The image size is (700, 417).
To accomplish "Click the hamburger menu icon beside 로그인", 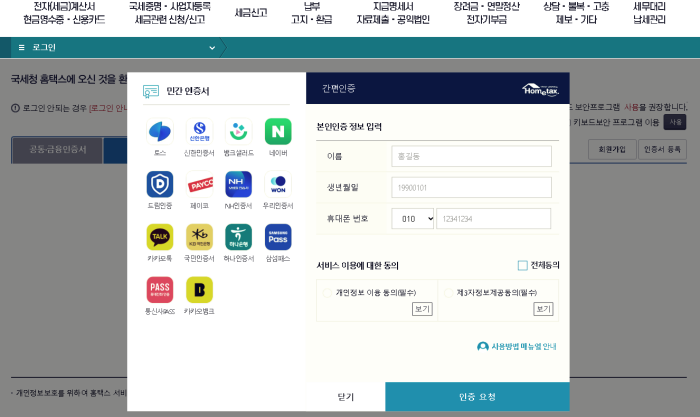I will (x=21, y=47).
